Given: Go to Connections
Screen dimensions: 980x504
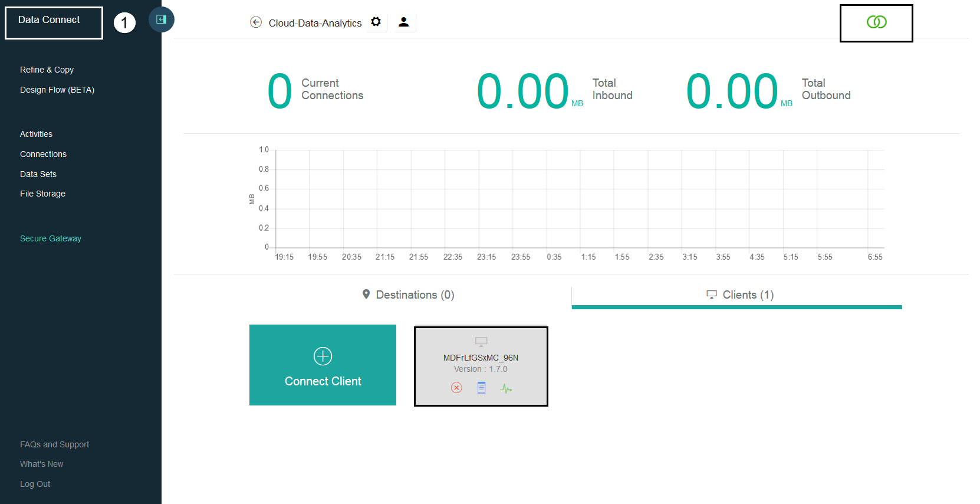Looking at the screenshot, I should tap(43, 154).
